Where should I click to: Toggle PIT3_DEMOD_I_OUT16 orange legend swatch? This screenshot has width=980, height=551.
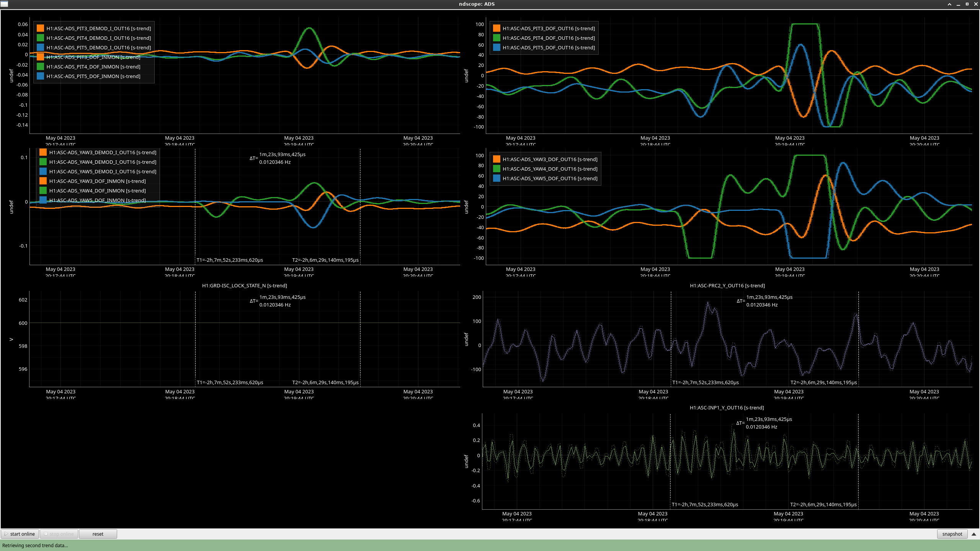[x=40, y=28]
